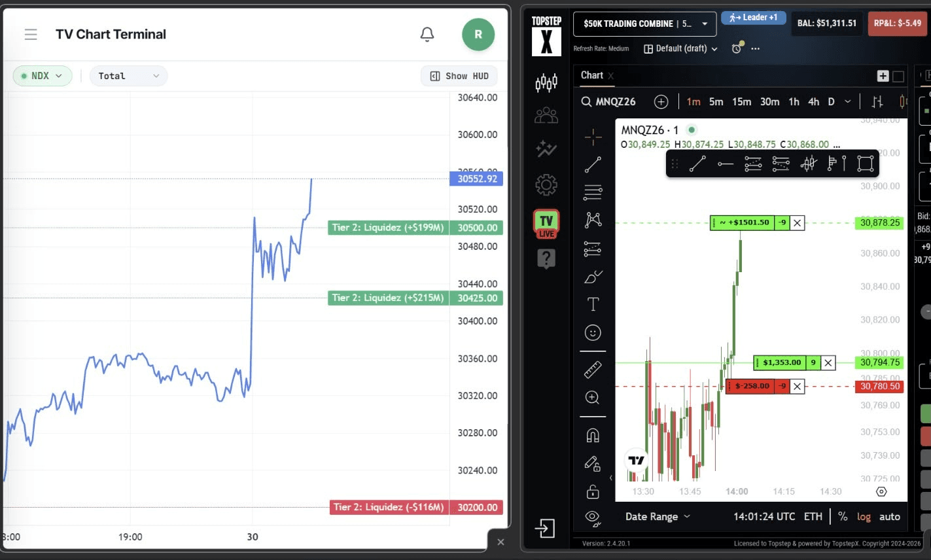Open the TV LIVE icon in sidebar
The width and height of the screenshot is (931, 560).
pyautogui.click(x=546, y=224)
